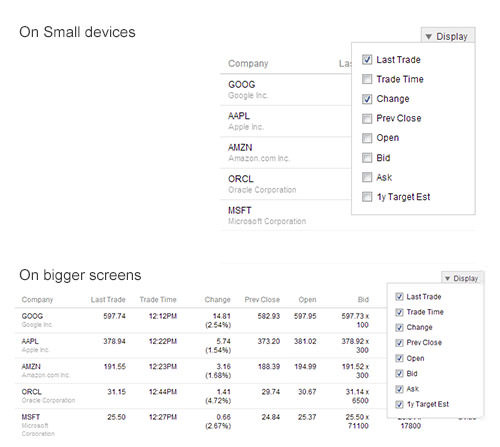Screen dimensions: 500x447
Task: Select AMZN ticker in bigger screens table
Action: (x=31, y=367)
